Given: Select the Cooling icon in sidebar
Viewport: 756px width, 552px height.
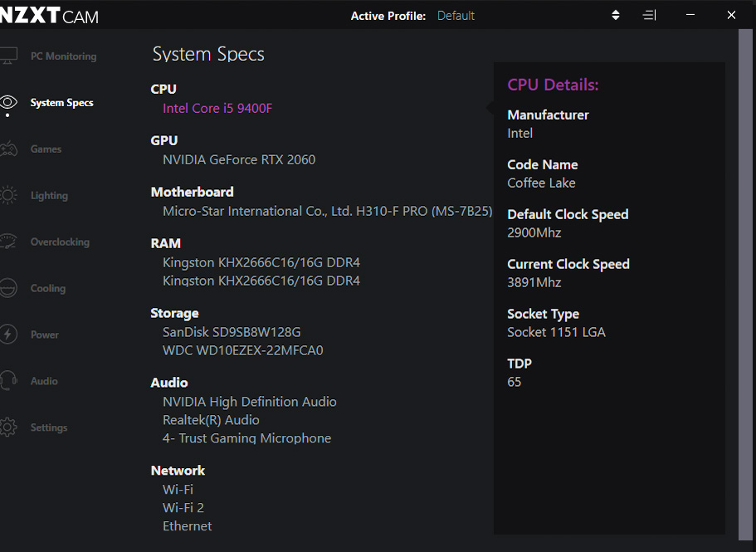Looking at the screenshot, I should (8, 288).
